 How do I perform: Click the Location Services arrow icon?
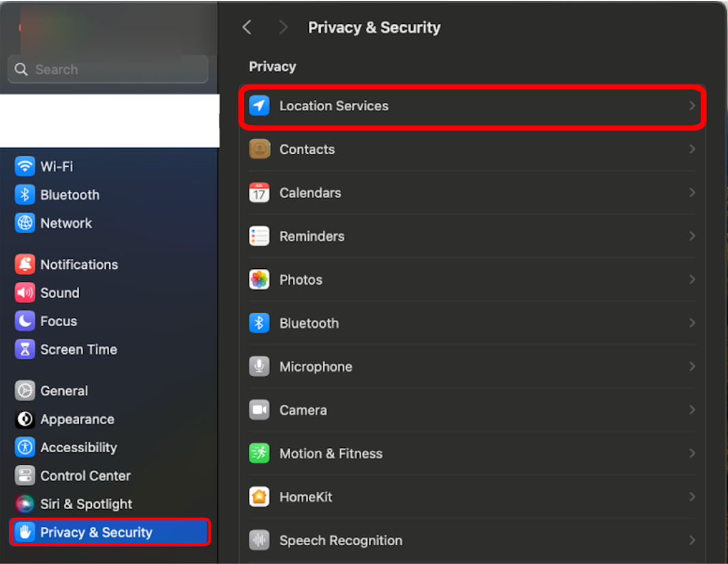(x=259, y=106)
